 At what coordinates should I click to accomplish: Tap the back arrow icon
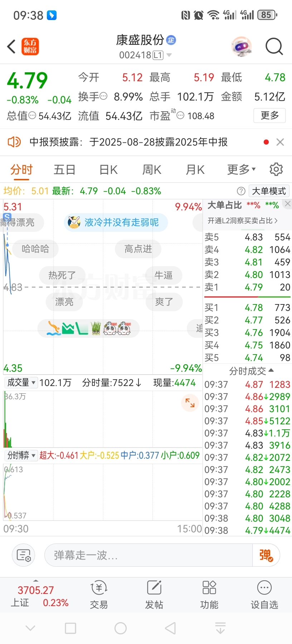[x=11, y=47]
